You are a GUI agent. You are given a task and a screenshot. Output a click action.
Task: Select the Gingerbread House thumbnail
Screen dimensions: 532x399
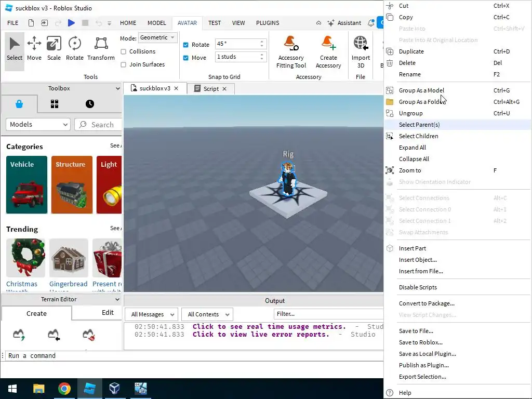pyautogui.click(x=69, y=258)
